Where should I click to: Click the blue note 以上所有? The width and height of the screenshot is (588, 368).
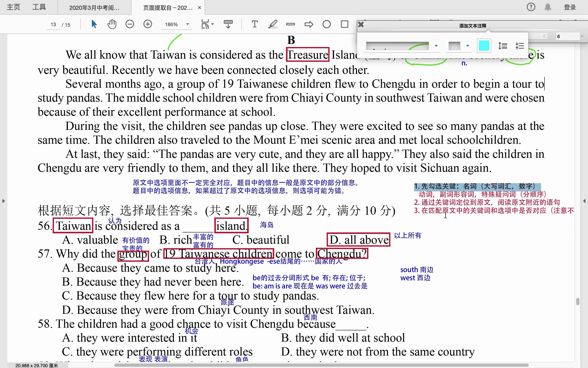(x=408, y=235)
